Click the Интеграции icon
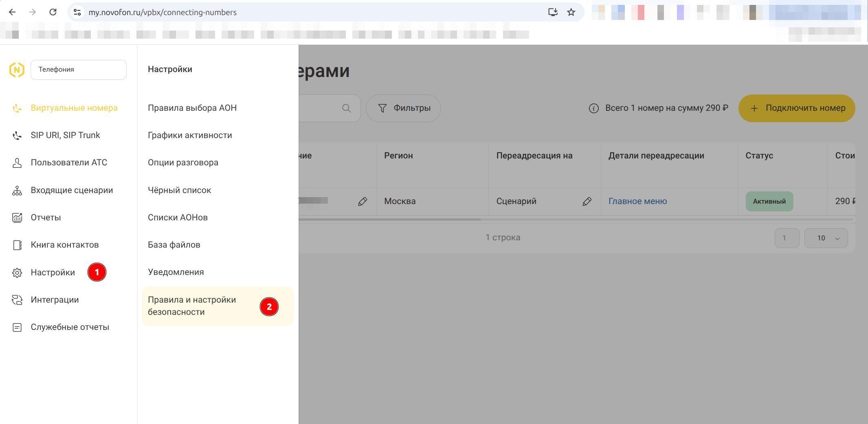Viewport: 868px width, 424px height. [x=17, y=300]
